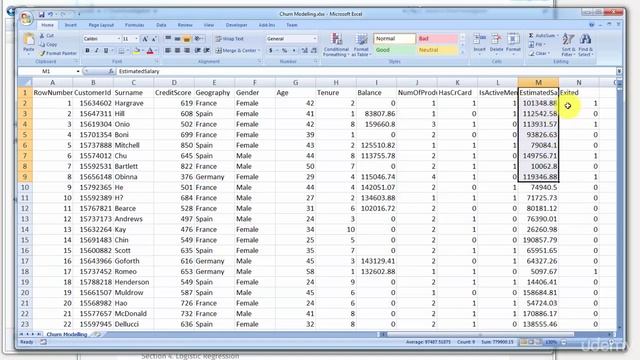This screenshot has width=640, height=360.
Task: Open Conditional Formatting menu
Action: pyautogui.click(x=336, y=44)
